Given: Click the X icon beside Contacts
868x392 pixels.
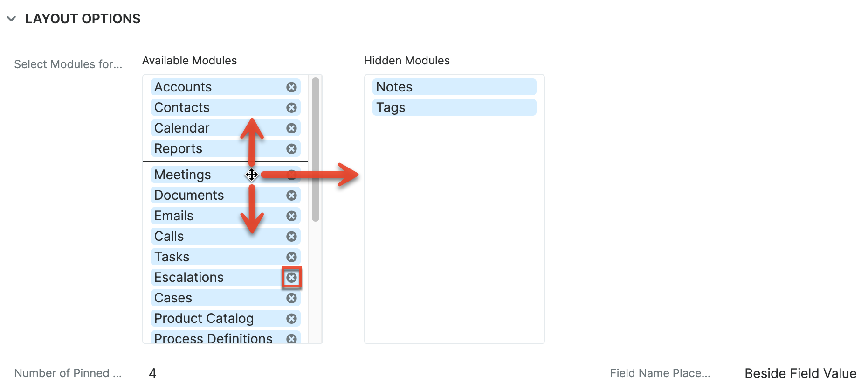Looking at the screenshot, I should [291, 108].
